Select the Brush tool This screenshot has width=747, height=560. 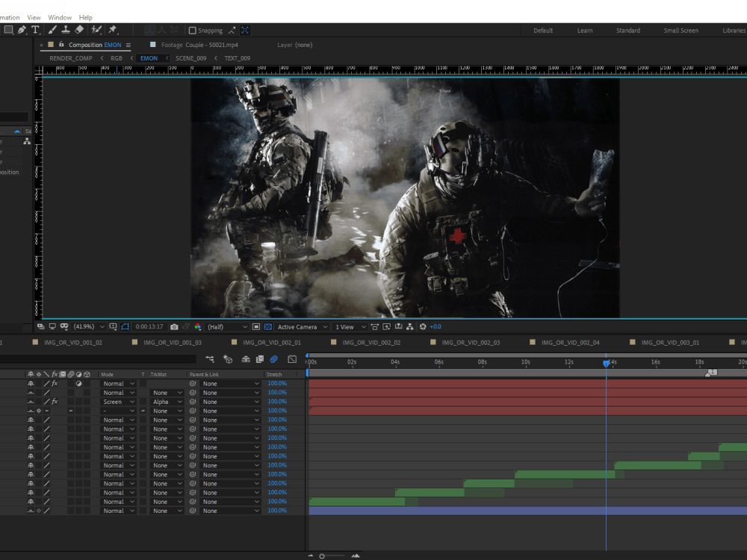pyautogui.click(x=52, y=30)
